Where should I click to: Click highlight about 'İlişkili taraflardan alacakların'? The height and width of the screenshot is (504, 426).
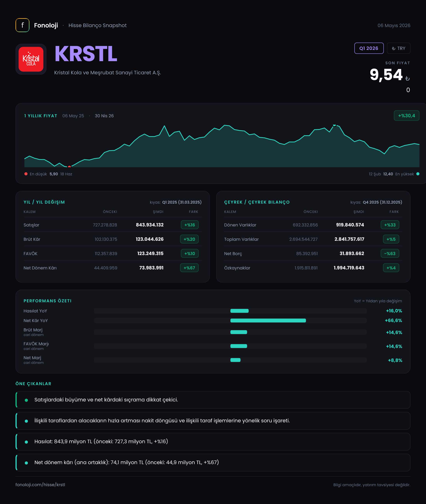(x=213, y=421)
